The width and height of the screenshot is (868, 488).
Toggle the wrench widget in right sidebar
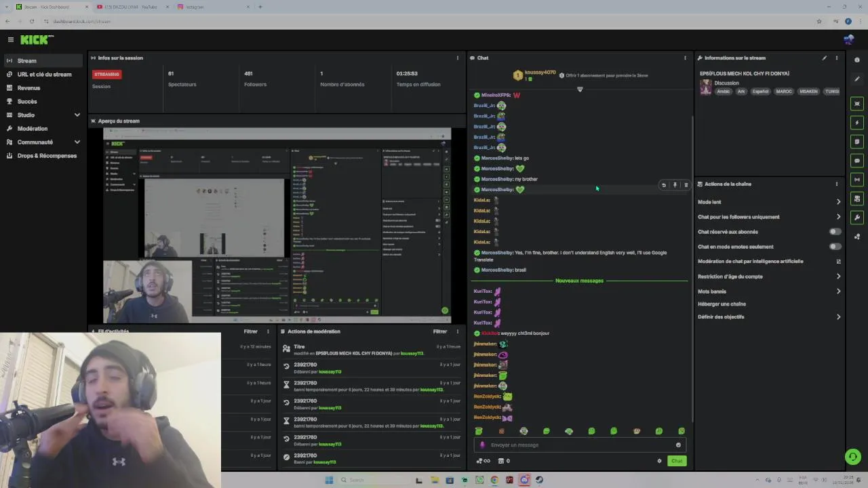[857, 218]
